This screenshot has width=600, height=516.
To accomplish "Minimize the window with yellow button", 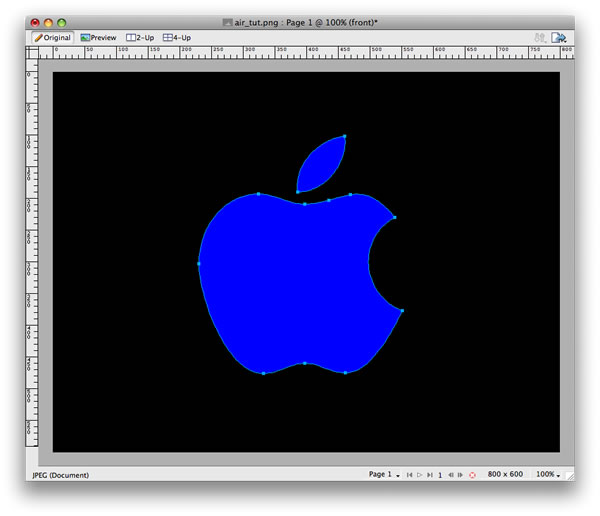I will click(48, 23).
